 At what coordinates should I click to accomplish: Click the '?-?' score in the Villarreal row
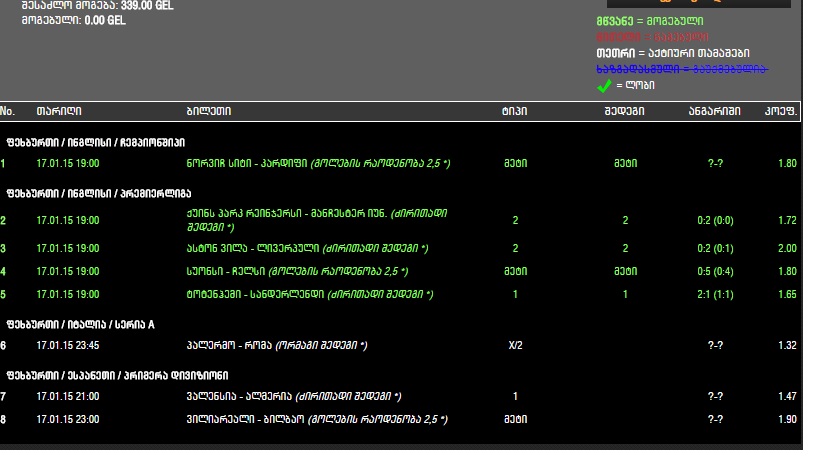[715, 420]
